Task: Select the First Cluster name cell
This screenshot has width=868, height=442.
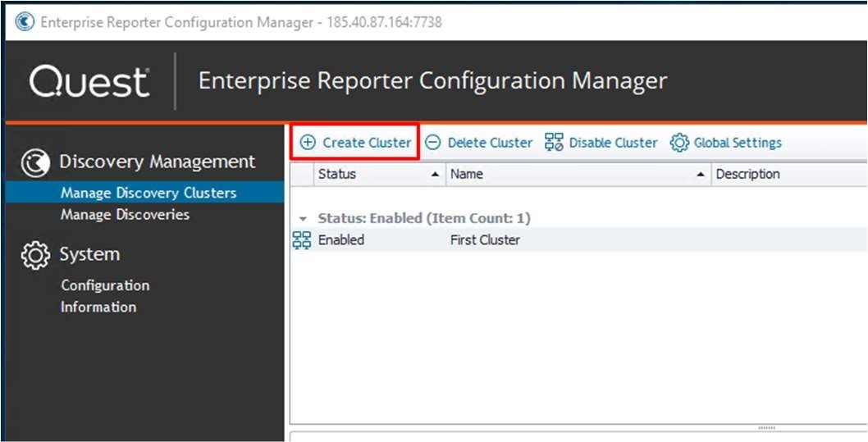Action: tap(485, 240)
